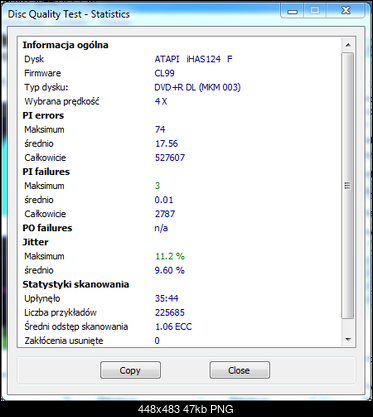Select PI failures total '2787'
The image size is (373, 417).
point(165,214)
